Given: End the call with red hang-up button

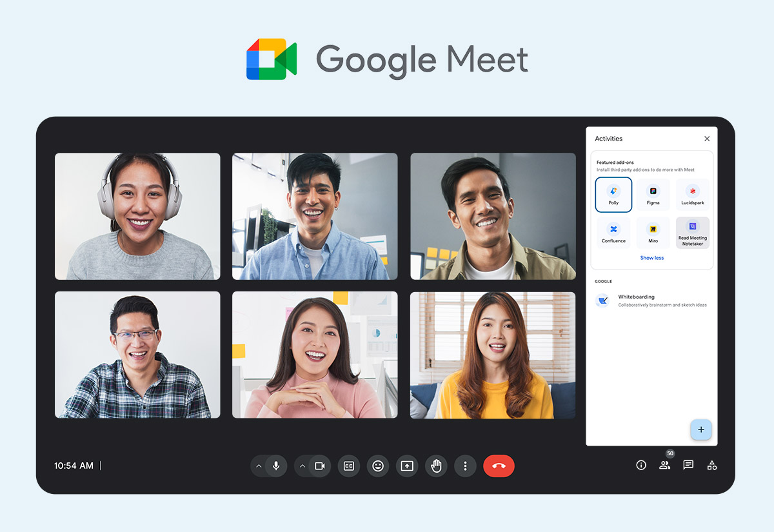Looking at the screenshot, I should (x=499, y=466).
